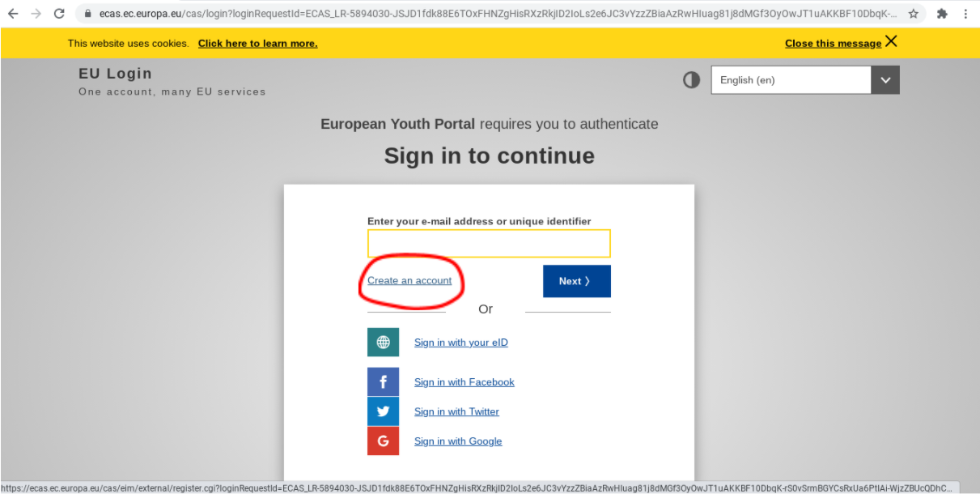This screenshot has width=980, height=494.
Task: Click the browser back arrow
Action: tap(13, 14)
